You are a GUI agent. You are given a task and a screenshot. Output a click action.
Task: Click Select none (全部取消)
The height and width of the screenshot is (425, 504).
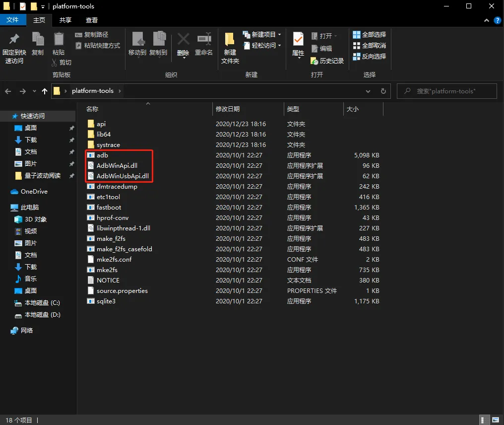click(370, 46)
